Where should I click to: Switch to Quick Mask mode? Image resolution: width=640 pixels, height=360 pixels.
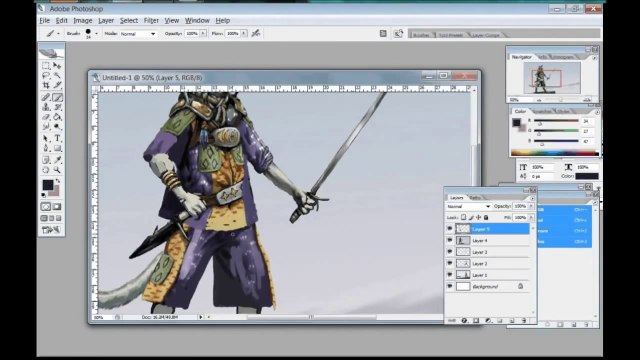57,207
